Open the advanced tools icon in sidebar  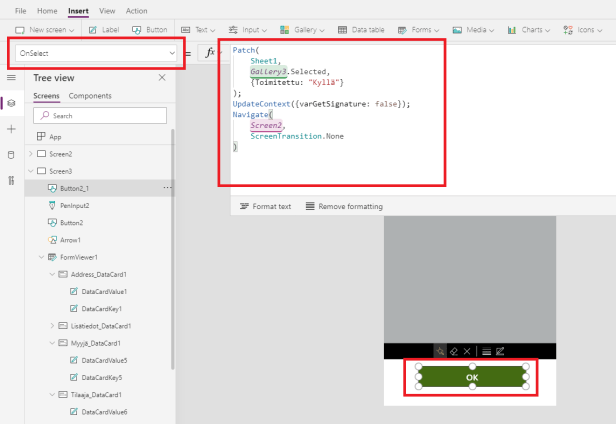[11, 180]
